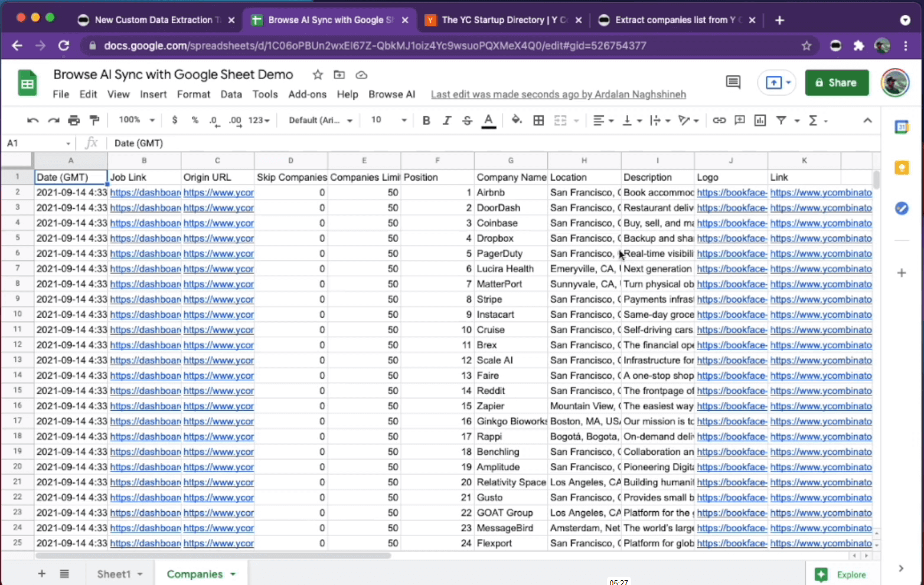The image size is (924, 585).
Task: Click the move to folder icon
Action: pyautogui.click(x=339, y=75)
